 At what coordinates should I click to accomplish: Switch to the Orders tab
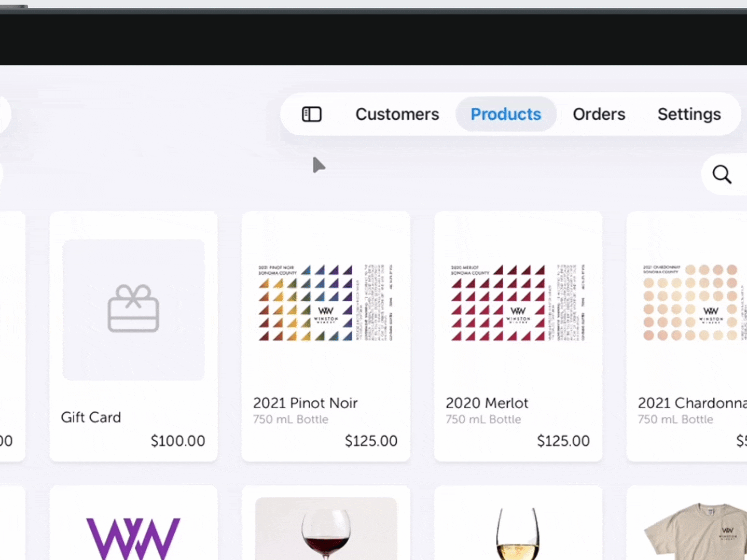click(599, 114)
